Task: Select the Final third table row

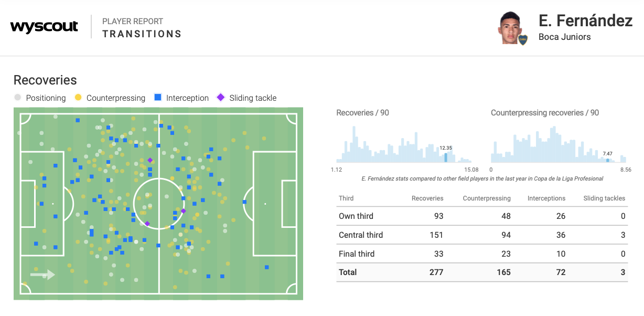Action: point(481,254)
